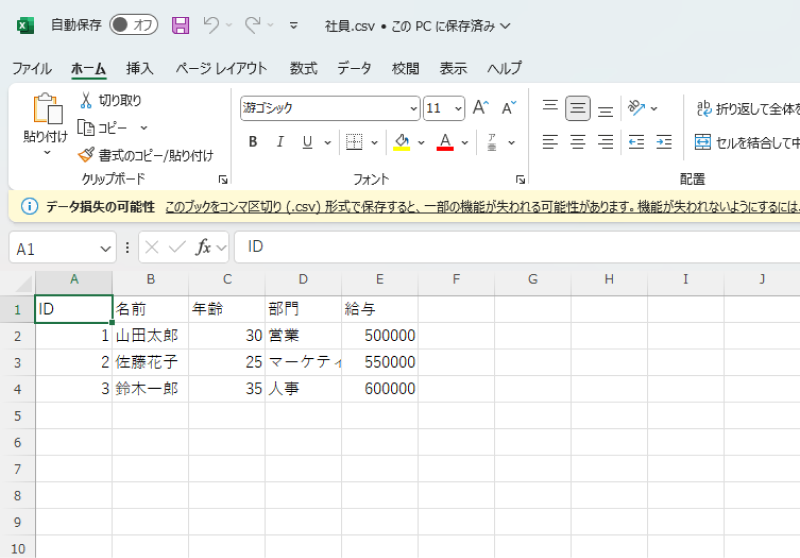Screen dimensions: 800x558
Task: Select column E header
Action: 380,280
